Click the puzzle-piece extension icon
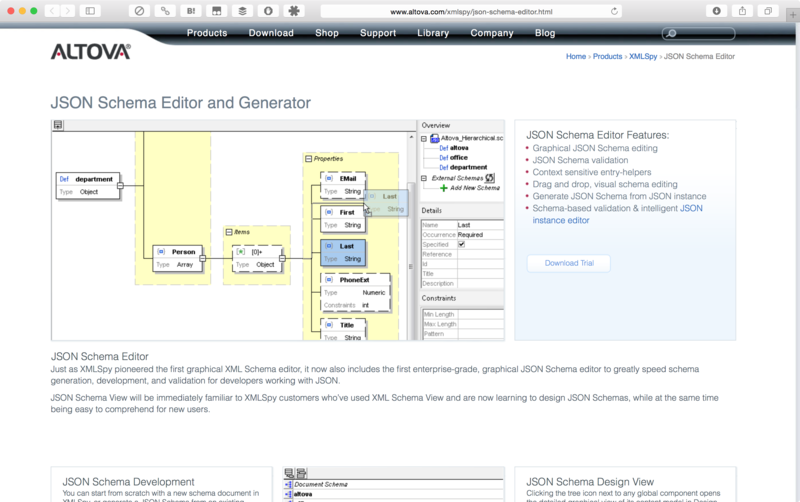Screen dimensions: 800x502 tap(294, 11)
